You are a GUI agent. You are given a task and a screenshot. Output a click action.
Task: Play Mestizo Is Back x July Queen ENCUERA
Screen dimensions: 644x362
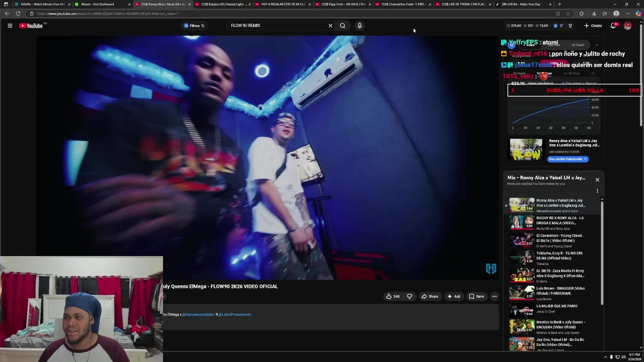554,327
